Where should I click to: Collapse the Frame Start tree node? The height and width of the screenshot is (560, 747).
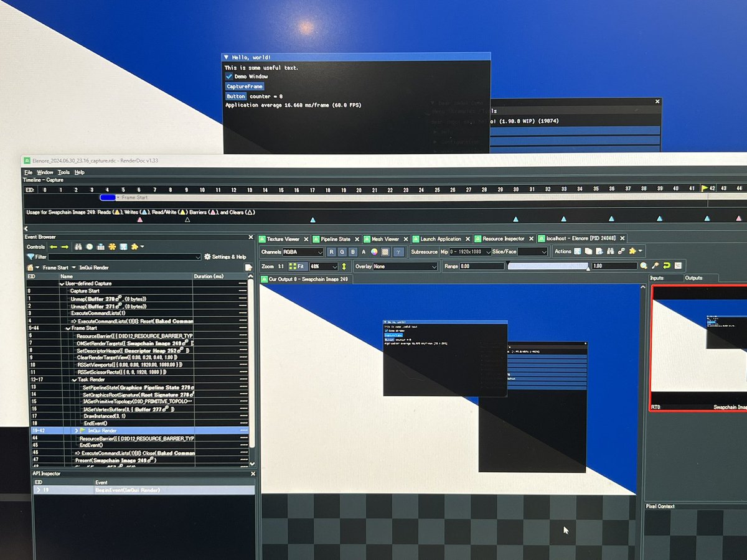(67, 328)
